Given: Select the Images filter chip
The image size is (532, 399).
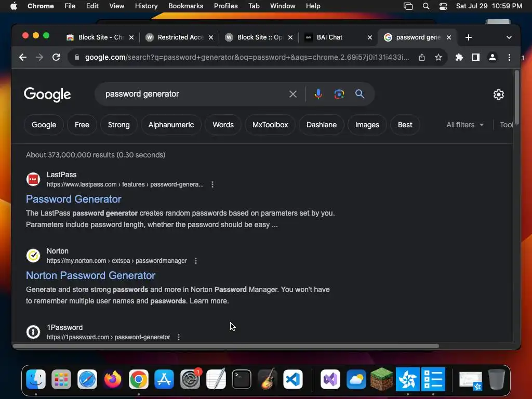Looking at the screenshot, I should [x=367, y=125].
